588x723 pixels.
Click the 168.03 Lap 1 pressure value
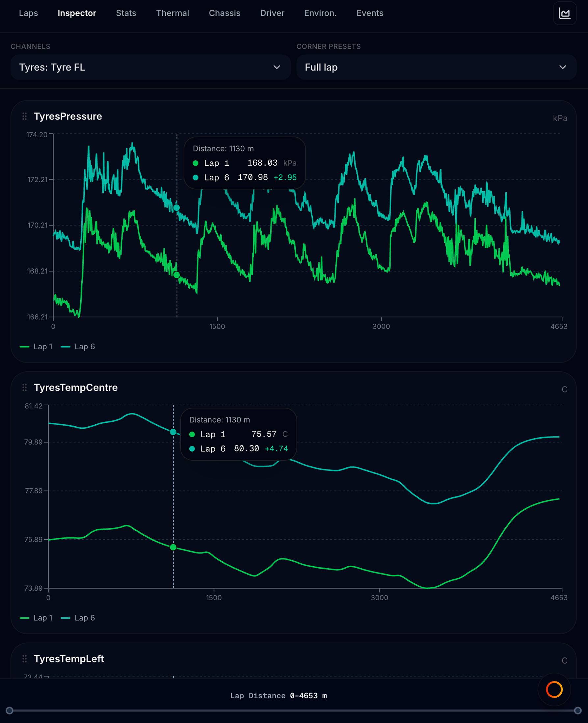click(x=262, y=163)
